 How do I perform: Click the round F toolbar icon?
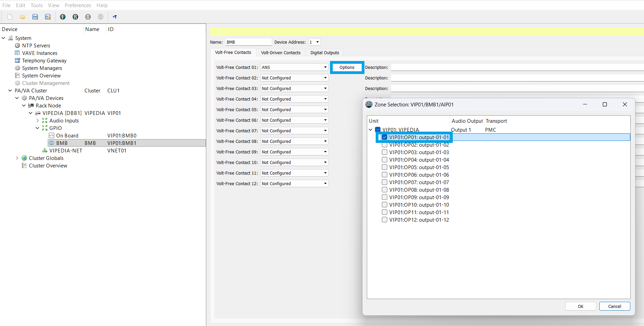click(63, 17)
